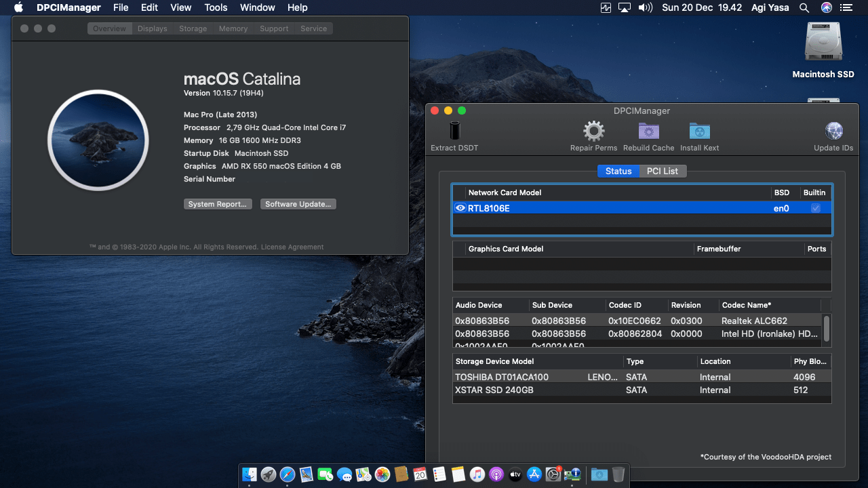The width and height of the screenshot is (868, 488).
Task: Open Photos from the Dock
Action: tap(382, 474)
